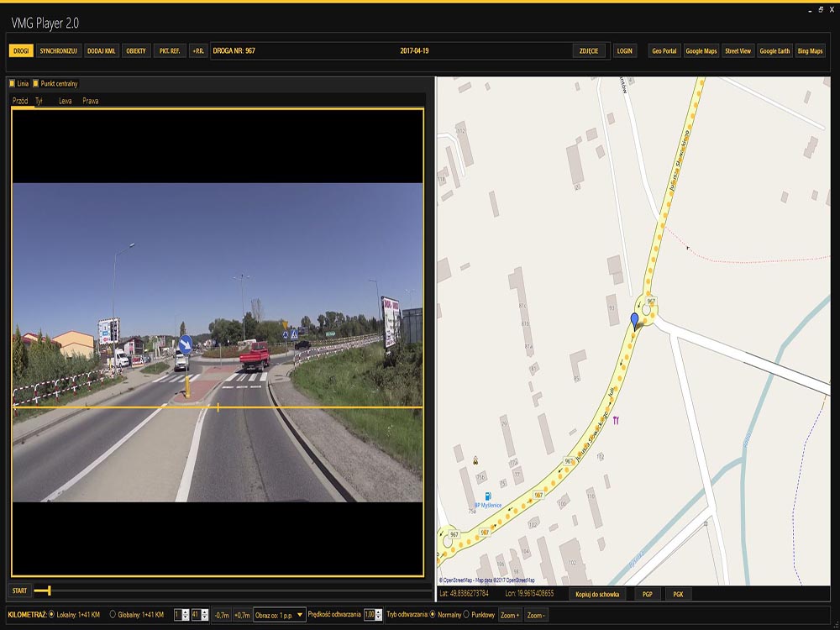This screenshot has width=840, height=630.
Task: Select the Globalny kilometraż radio button
Action: (113, 615)
